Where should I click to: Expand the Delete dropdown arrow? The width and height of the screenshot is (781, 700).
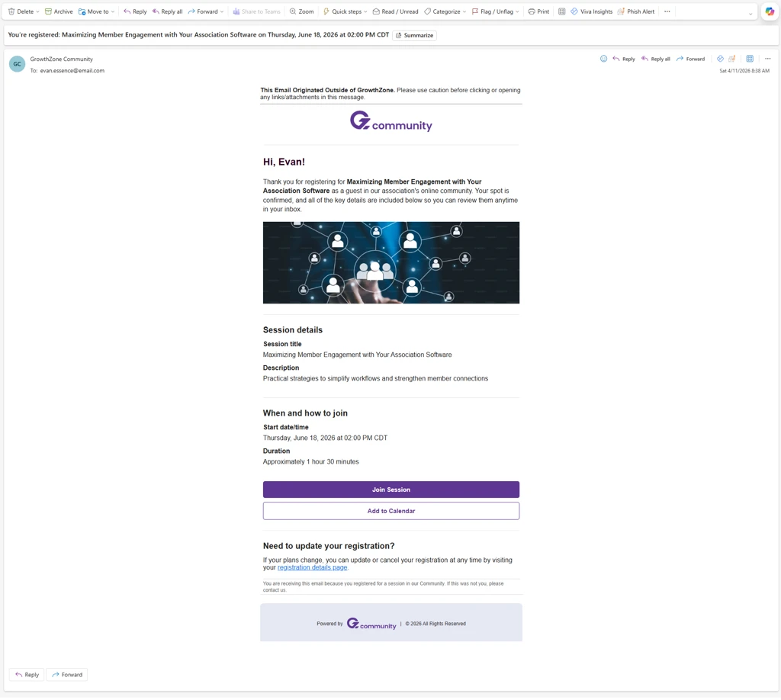37,12
